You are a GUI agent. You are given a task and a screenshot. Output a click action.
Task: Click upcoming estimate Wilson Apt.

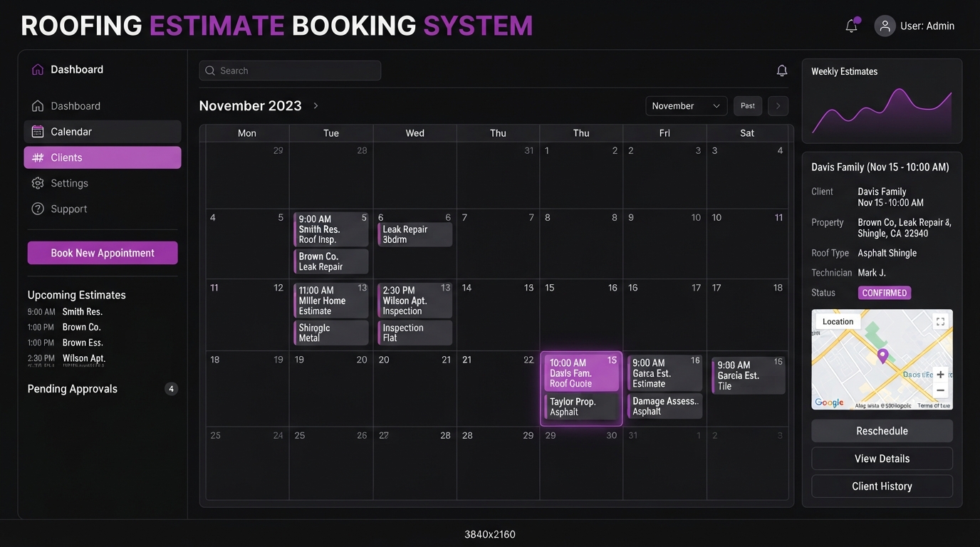coord(84,359)
